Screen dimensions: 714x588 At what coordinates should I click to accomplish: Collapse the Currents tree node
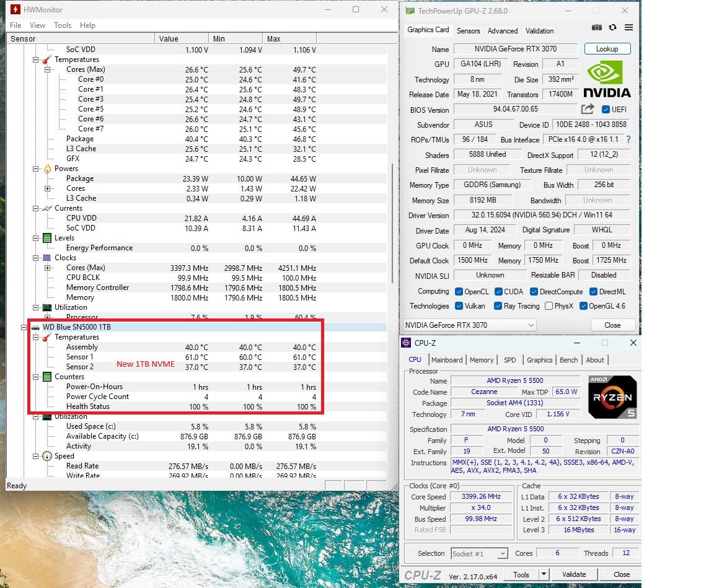(35, 208)
